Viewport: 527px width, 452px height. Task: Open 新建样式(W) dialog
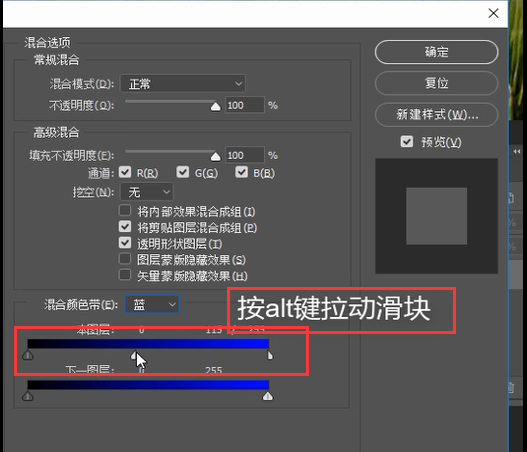pos(436,115)
